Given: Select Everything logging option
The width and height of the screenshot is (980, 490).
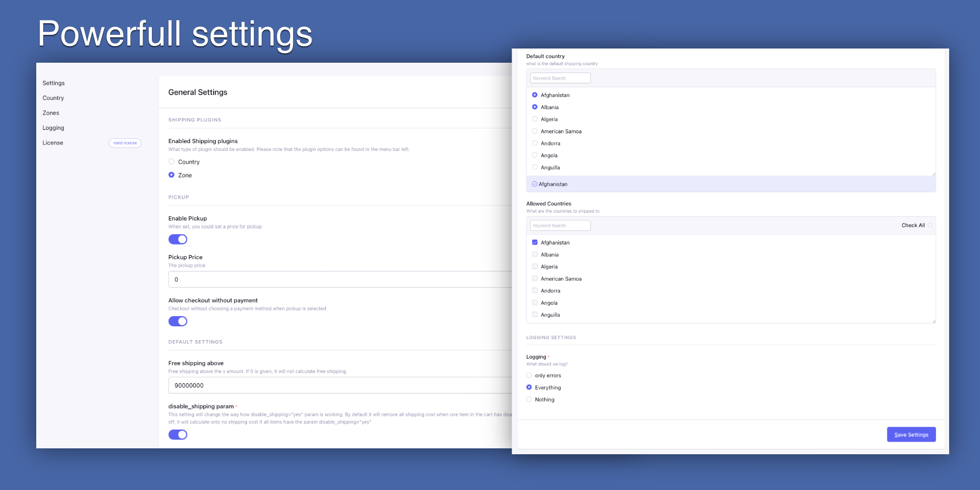Looking at the screenshot, I should click(529, 387).
